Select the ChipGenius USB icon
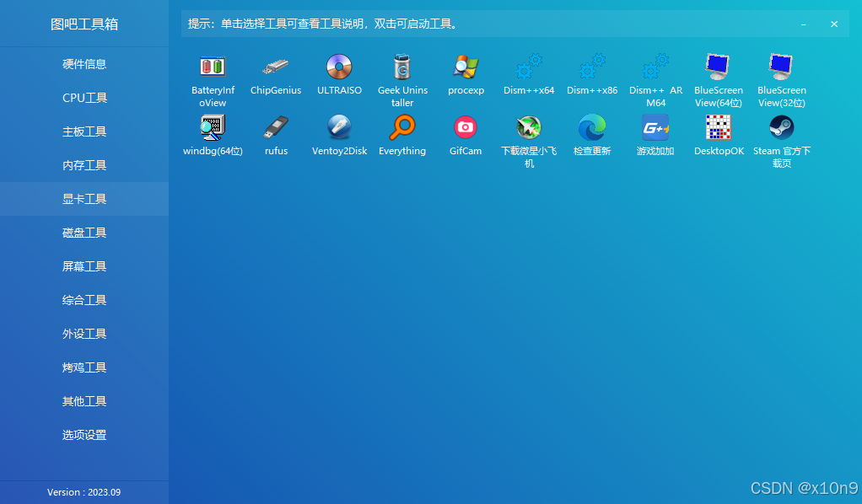 276,67
